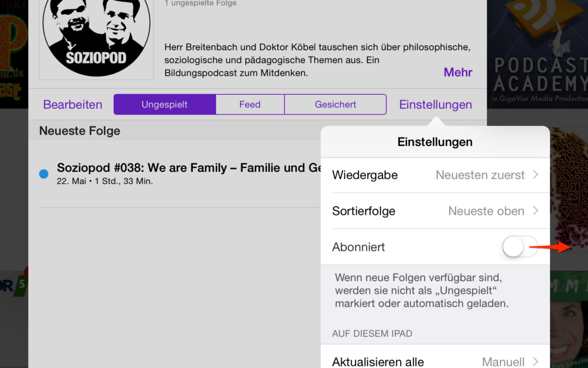Viewport: 588px width, 368px height.
Task: Tap the Bearbeiten button
Action: pyautogui.click(x=73, y=105)
